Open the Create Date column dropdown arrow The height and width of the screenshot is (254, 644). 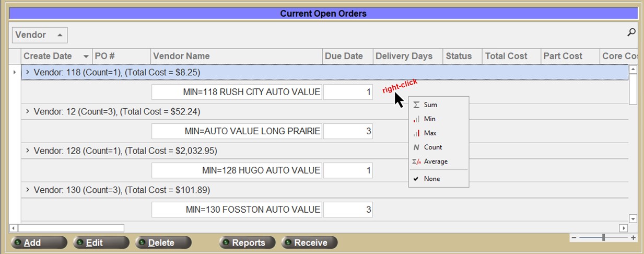86,56
